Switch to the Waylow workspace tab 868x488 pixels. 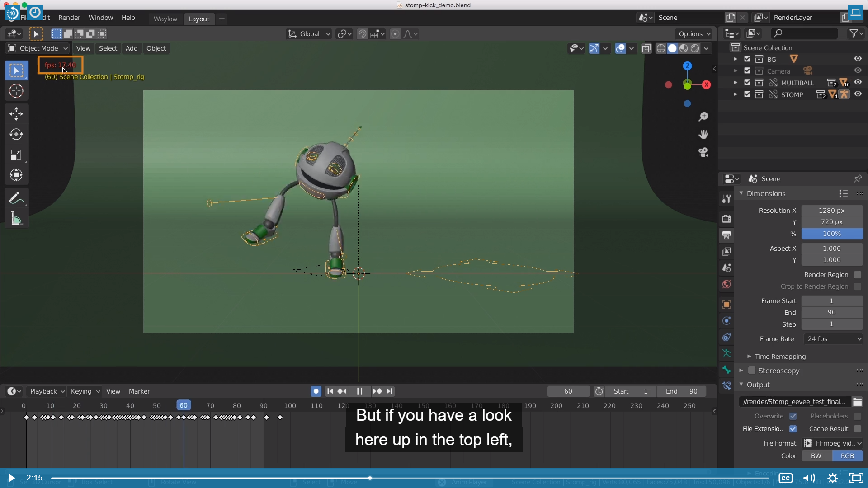pyautogui.click(x=165, y=19)
